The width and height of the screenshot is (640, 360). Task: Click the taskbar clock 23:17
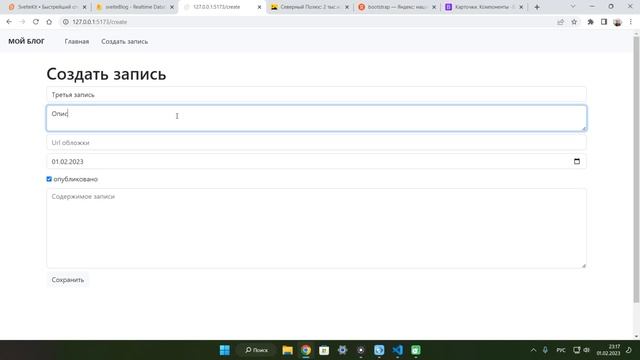(x=608, y=350)
